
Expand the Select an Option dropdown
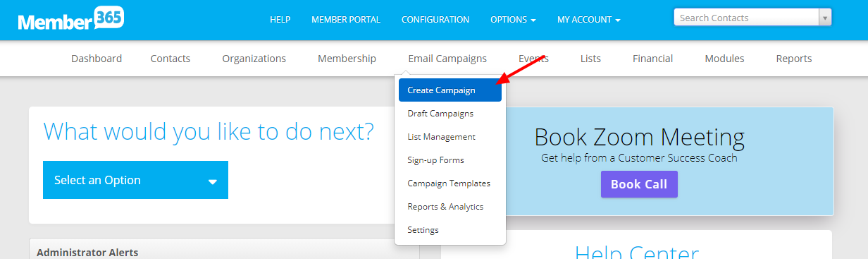135,180
